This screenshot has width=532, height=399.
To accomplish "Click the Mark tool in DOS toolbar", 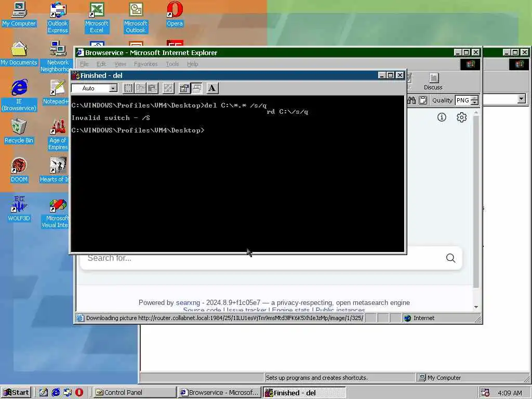I will coord(128,88).
